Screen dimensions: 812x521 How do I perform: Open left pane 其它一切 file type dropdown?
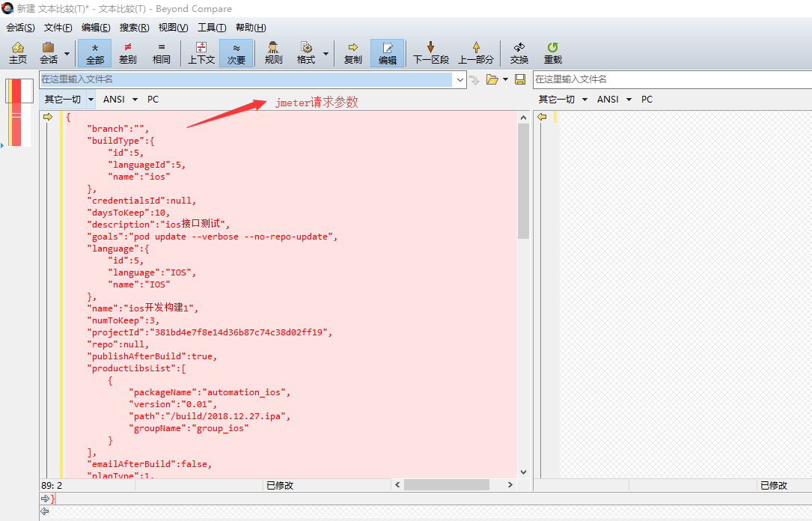point(68,100)
